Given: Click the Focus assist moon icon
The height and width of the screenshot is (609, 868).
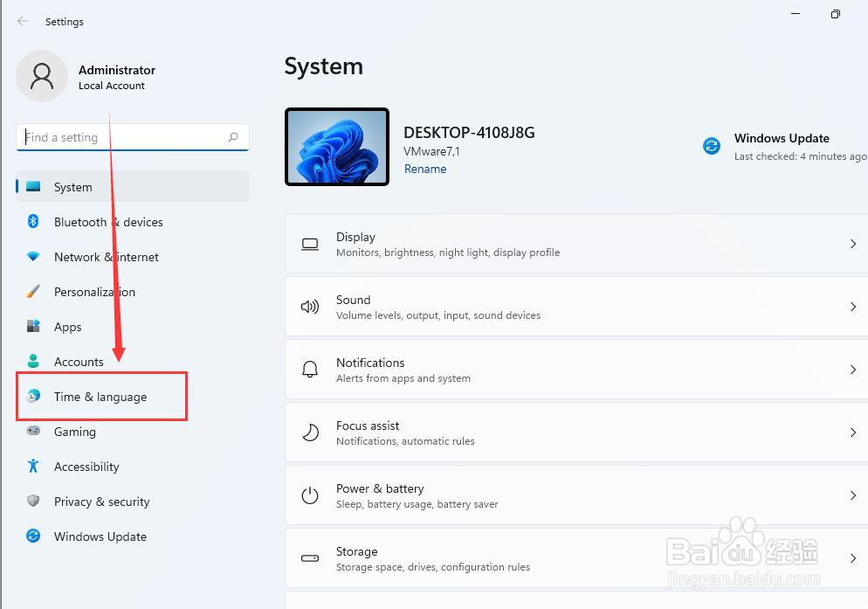Looking at the screenshot, I should point(310,433).
